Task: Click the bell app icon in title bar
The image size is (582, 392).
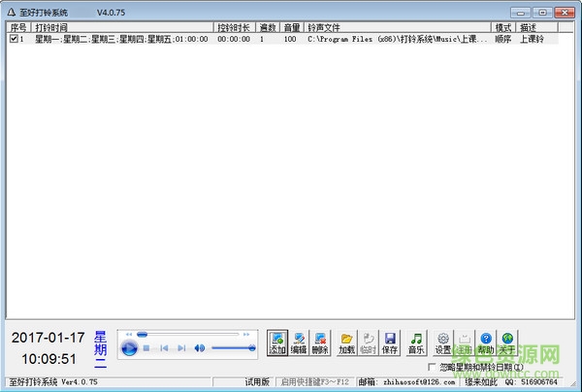Action: (12, 13)
